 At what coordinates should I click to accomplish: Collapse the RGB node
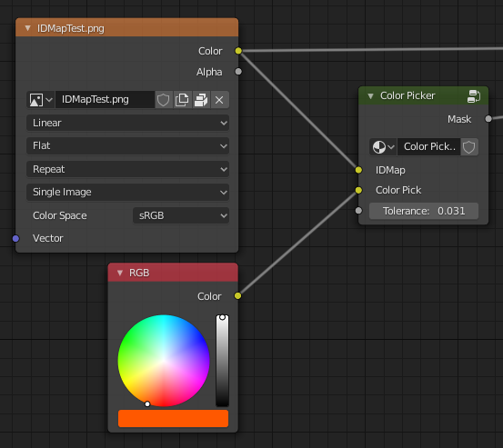point(120,273)
